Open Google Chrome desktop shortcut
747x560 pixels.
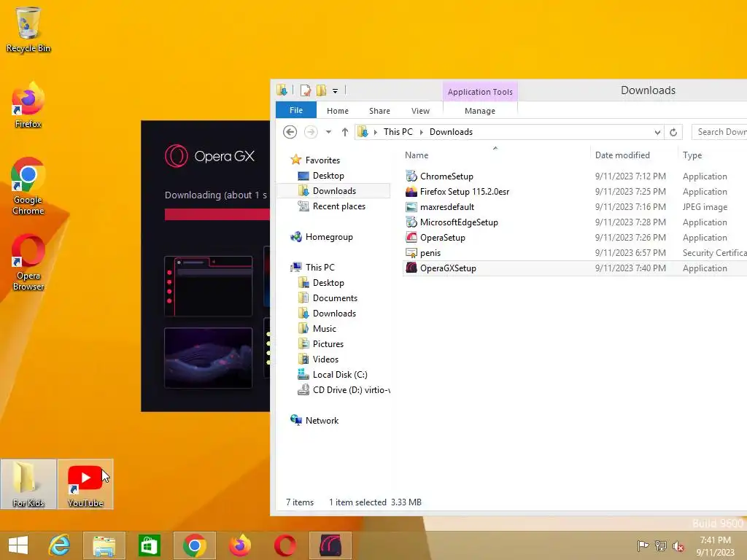28,186
